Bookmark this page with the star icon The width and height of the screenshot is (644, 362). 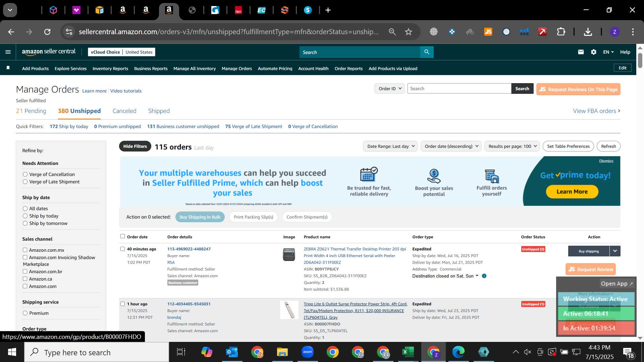coord(408,32)
